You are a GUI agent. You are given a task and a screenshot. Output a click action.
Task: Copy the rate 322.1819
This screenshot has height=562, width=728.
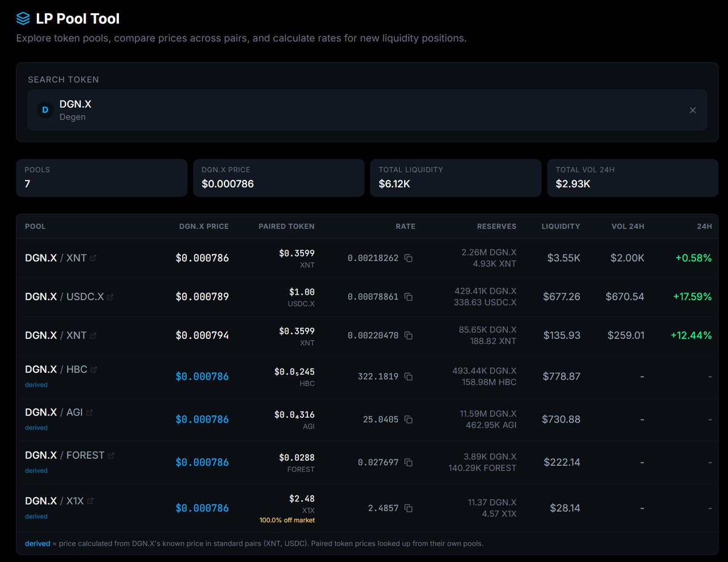click(x=408, y=376)
